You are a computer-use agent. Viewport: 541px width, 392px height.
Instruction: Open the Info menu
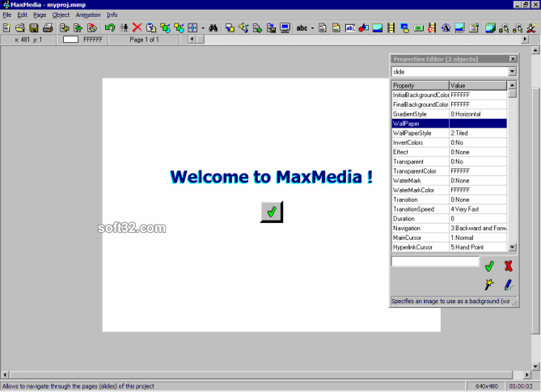click(x=112, y=15)
